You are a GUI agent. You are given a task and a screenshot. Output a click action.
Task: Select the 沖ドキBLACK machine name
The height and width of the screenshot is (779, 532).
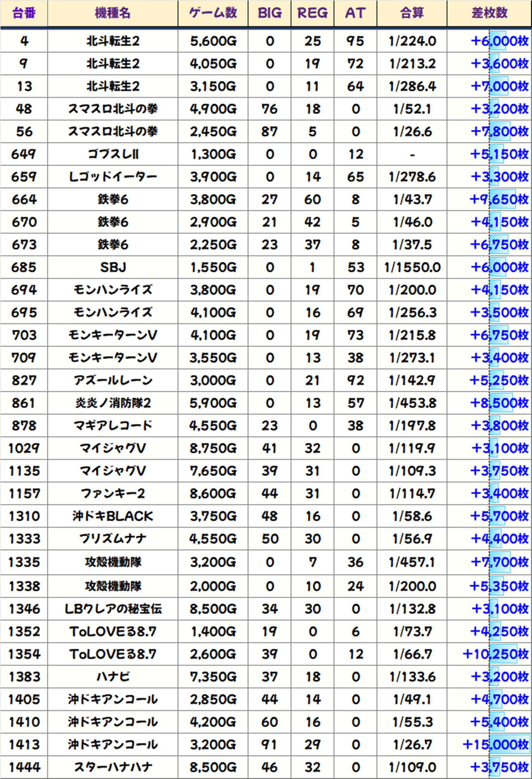(113, 516)
